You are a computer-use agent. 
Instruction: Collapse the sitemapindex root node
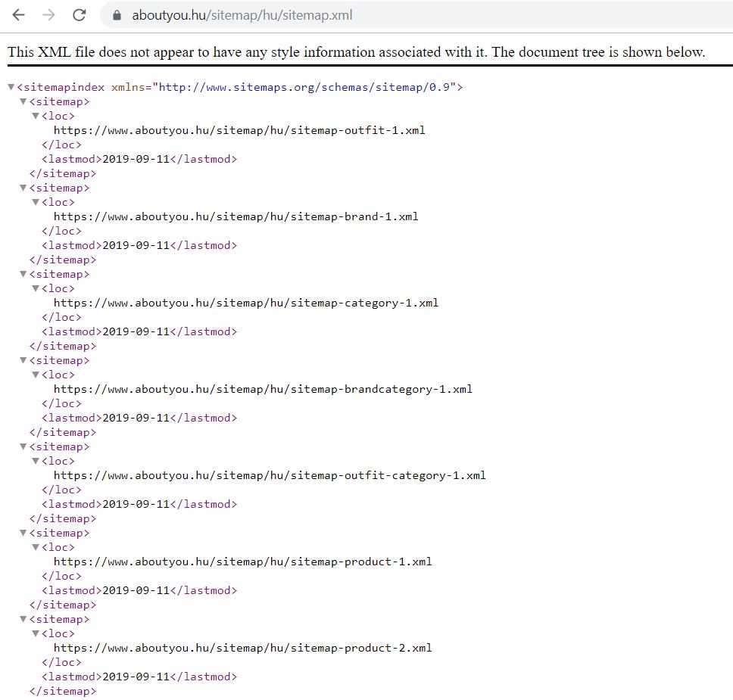[11, 87]
